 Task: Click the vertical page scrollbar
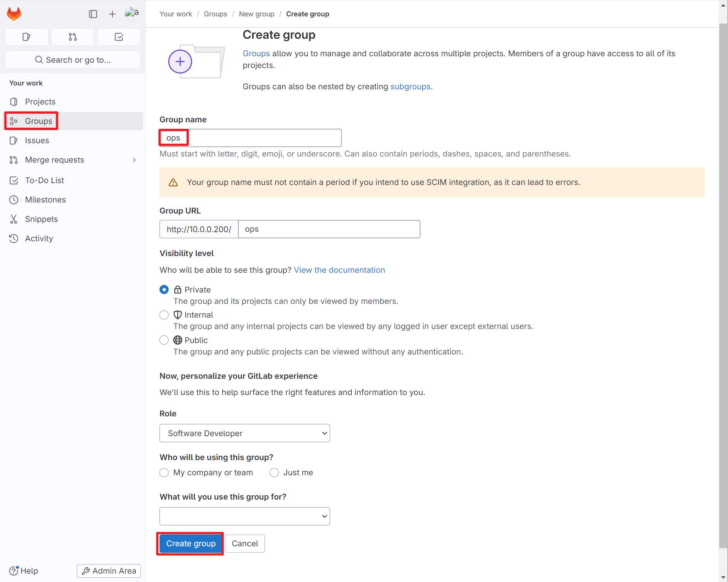723,285
